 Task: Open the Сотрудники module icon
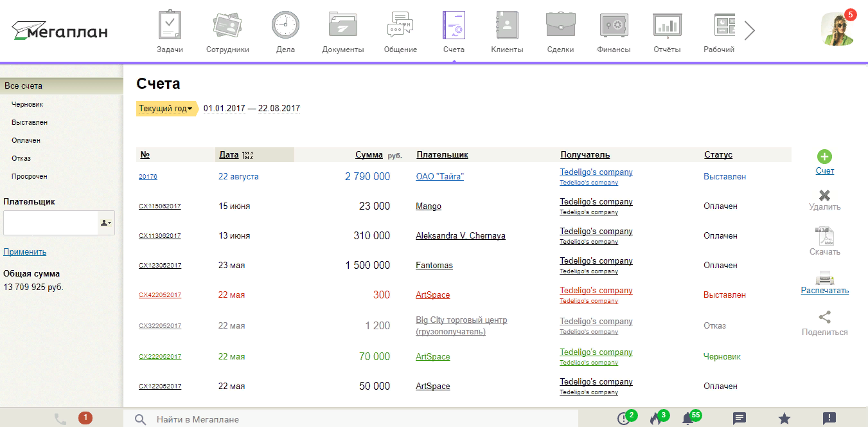coord(227,26)
